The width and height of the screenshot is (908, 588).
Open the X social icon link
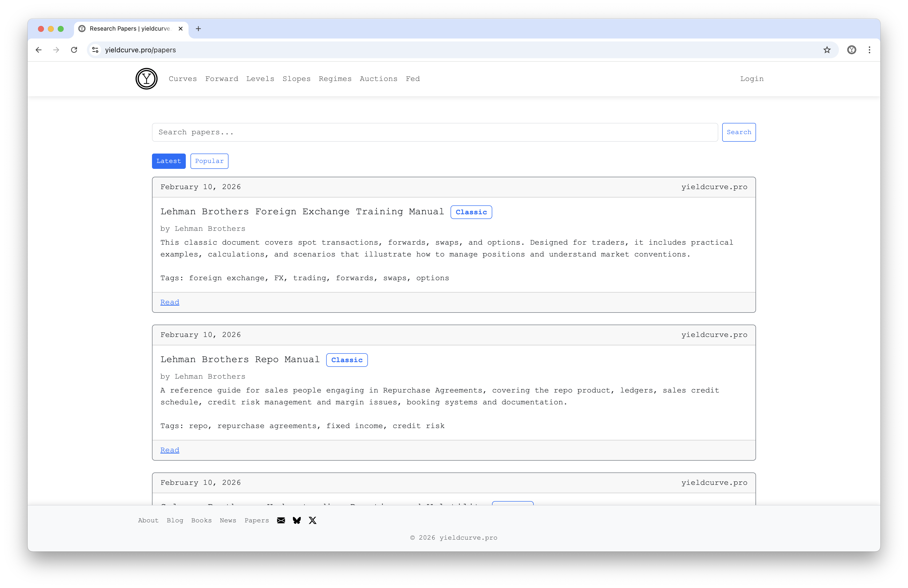tap(312, 520)
